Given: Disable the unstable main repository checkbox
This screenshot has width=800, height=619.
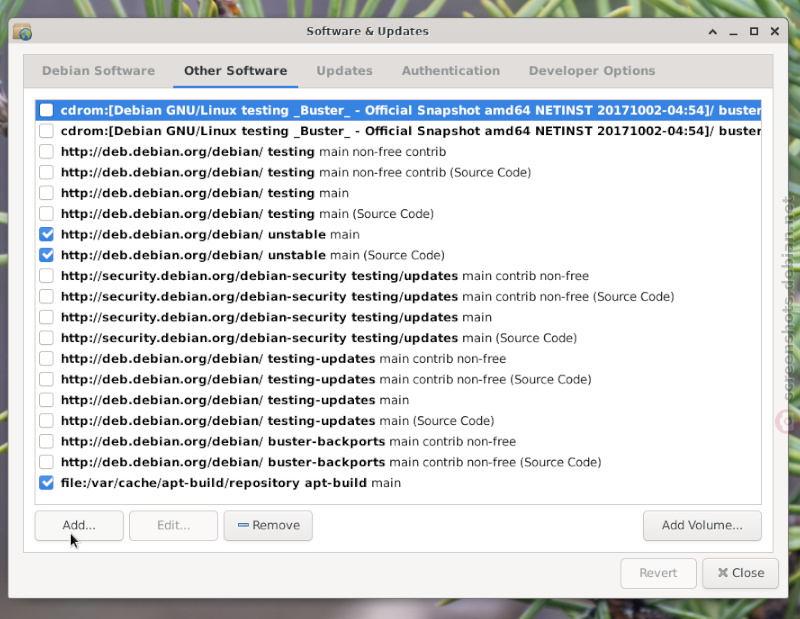Looking at the screenshot, I should coord(46,234).
